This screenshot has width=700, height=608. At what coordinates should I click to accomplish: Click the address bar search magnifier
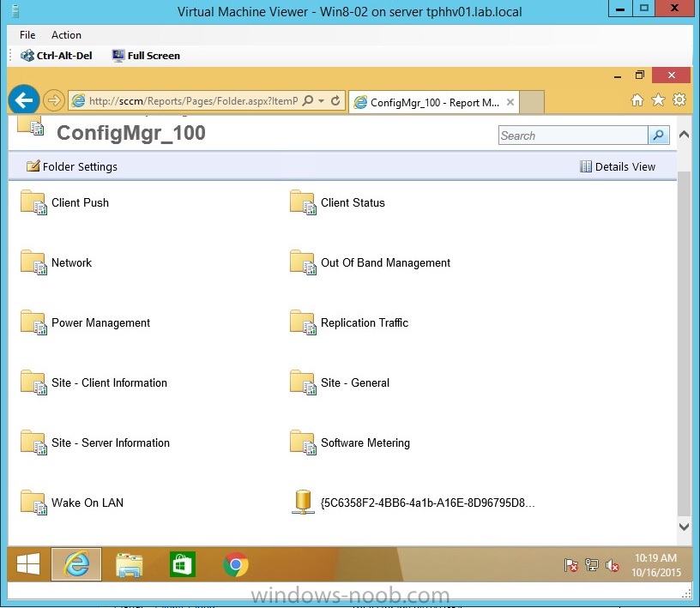point(308,100)
